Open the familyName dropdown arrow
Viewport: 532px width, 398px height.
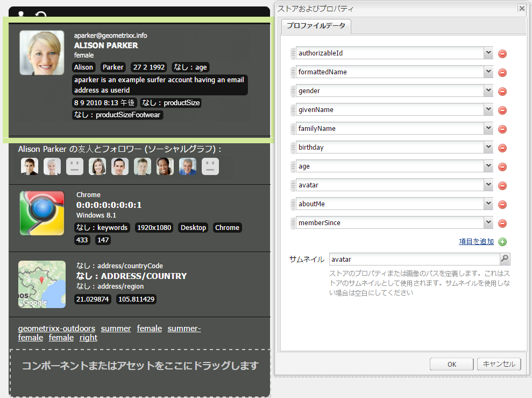[x=488, y=128]
